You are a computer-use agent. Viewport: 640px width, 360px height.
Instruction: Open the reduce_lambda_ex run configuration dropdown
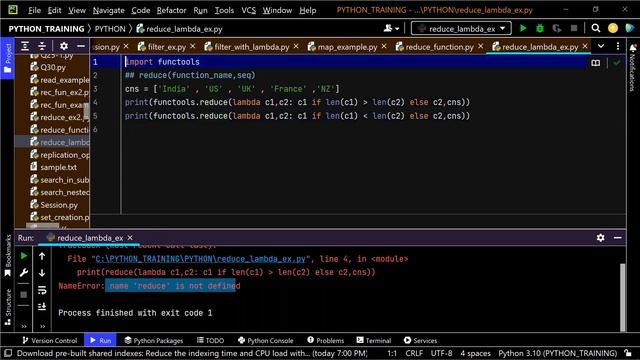[461, 29]
